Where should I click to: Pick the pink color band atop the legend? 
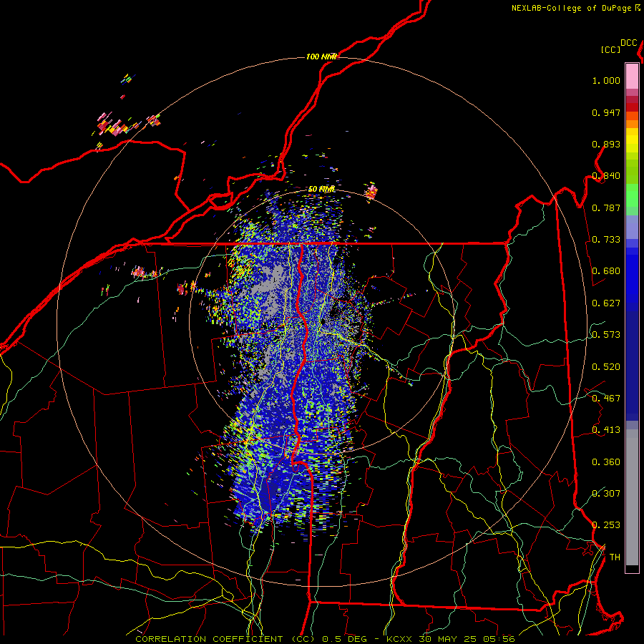[632, 76]
